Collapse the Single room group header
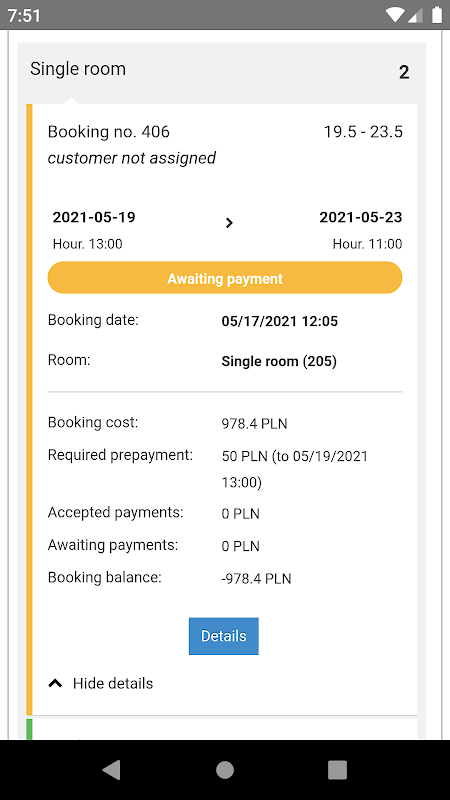The height and width of the screenshot is (800, 450). [x=221, y=71]
